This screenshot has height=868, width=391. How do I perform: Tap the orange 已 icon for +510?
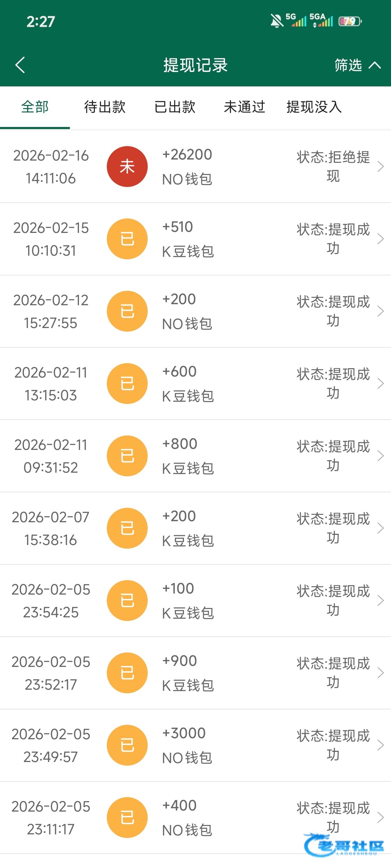[x=127, y=239]
